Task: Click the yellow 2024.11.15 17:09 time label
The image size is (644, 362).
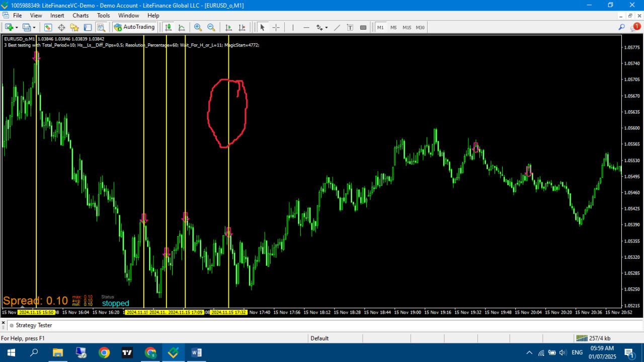Action: point(185,312)
